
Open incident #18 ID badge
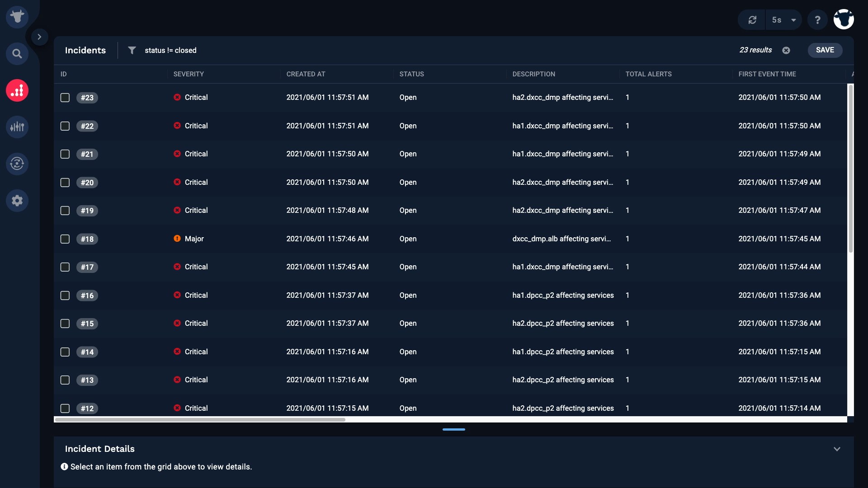pos(87,239)
